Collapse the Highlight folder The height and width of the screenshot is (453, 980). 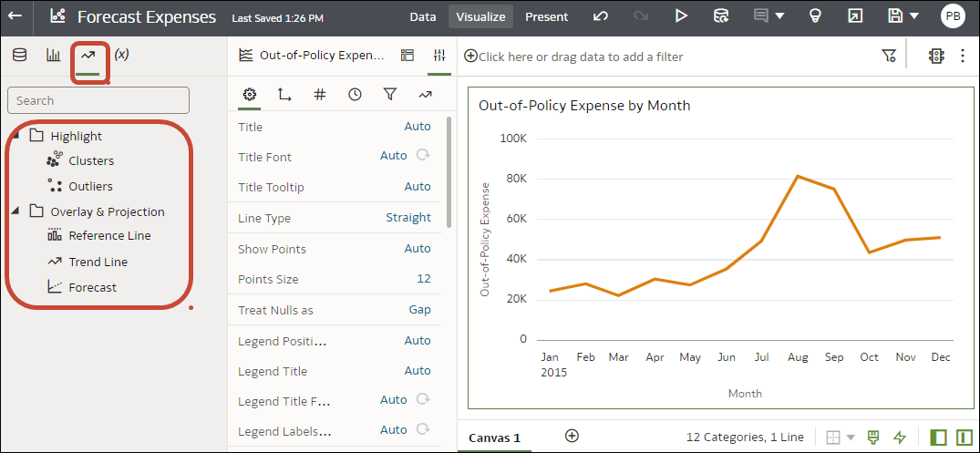15,135
